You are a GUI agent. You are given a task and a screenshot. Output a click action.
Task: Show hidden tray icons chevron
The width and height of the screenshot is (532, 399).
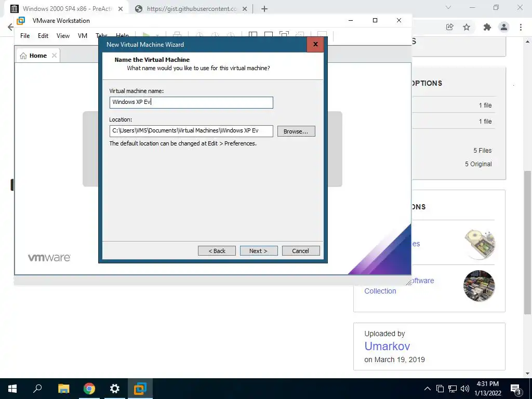[428, 389]
